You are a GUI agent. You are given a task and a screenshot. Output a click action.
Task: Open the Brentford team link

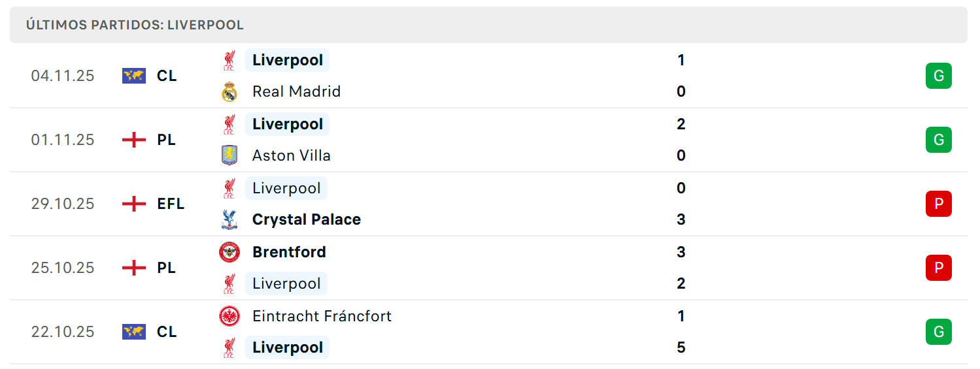[289, 252]
